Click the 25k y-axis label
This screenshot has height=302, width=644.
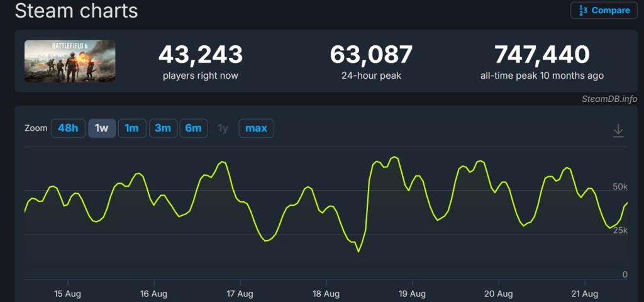(x=619, y=230)
